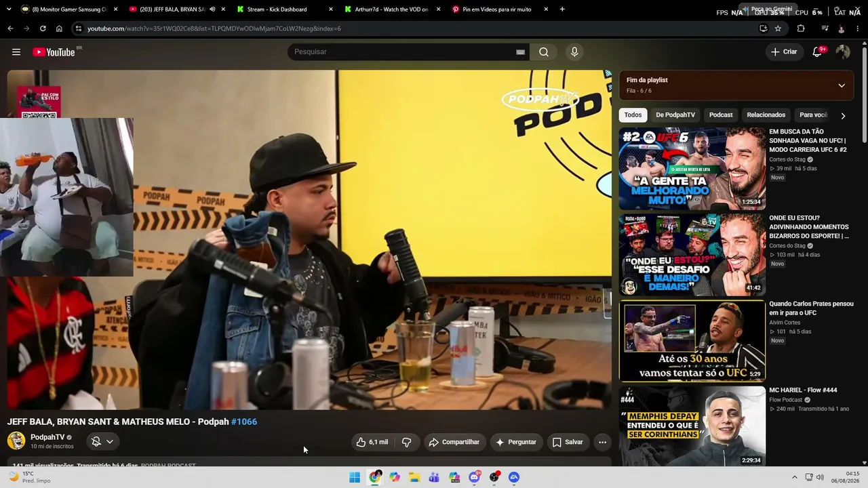This screenshot has height=488, width=868.
Task: Dislike the video with thumbs down
Action: click(406, 442)
